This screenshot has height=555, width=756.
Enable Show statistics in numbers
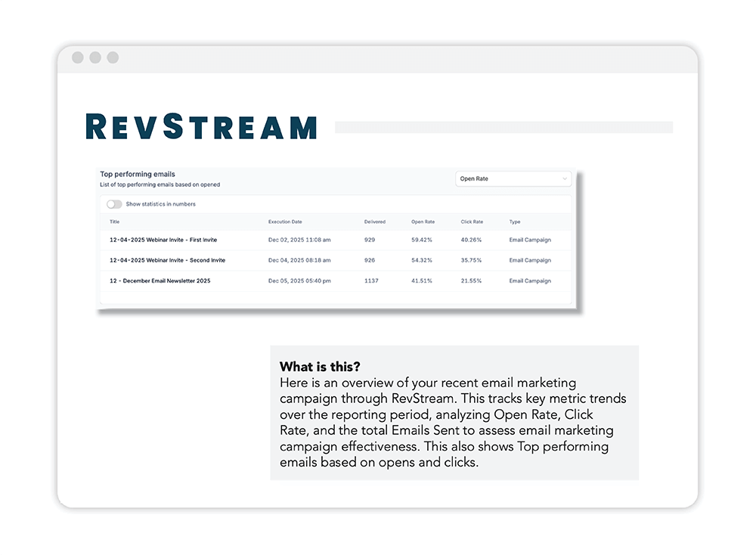[x=115, y=204]
